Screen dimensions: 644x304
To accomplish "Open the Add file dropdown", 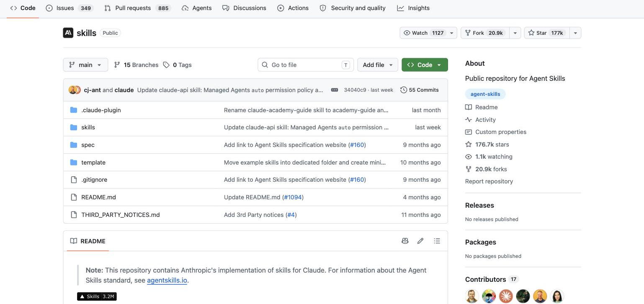I will [x=378, y=65].
